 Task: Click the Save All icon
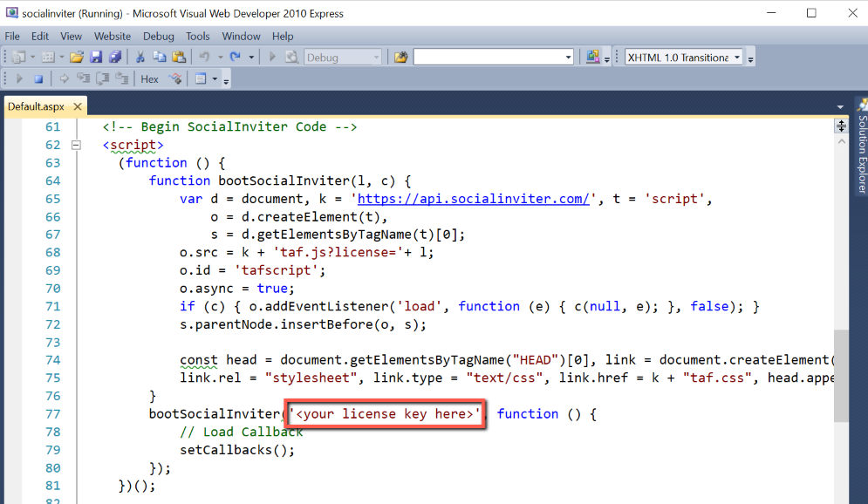(115, 57)
